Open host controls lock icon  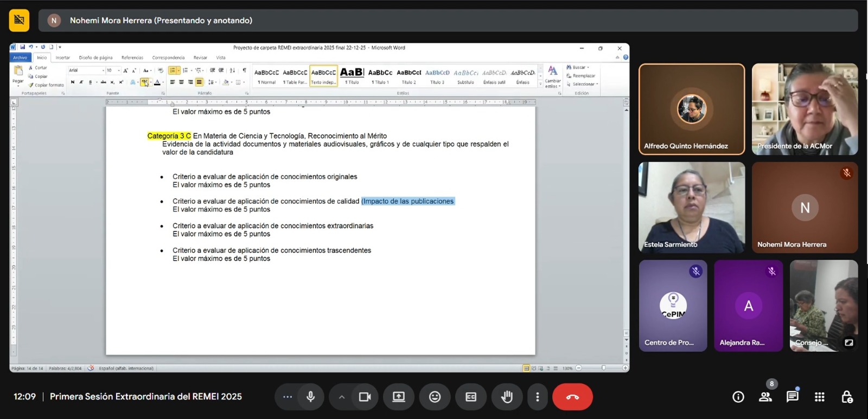tap(846, 397)
